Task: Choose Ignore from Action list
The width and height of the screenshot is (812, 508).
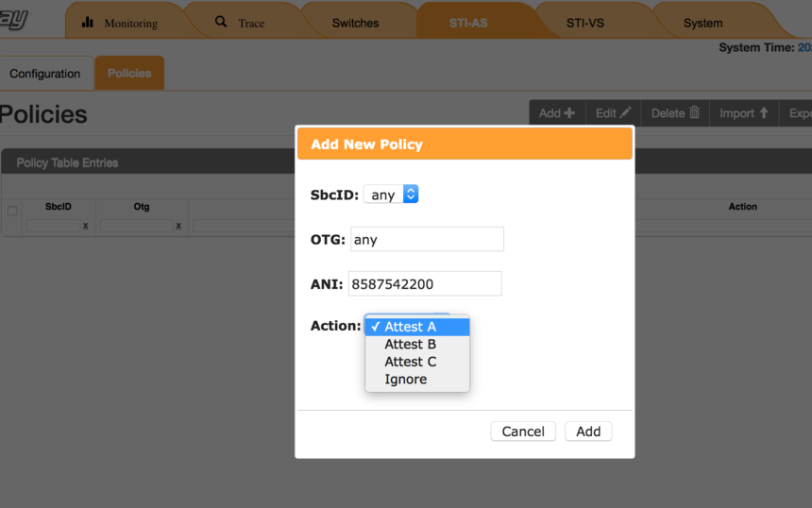Action: 405,380
